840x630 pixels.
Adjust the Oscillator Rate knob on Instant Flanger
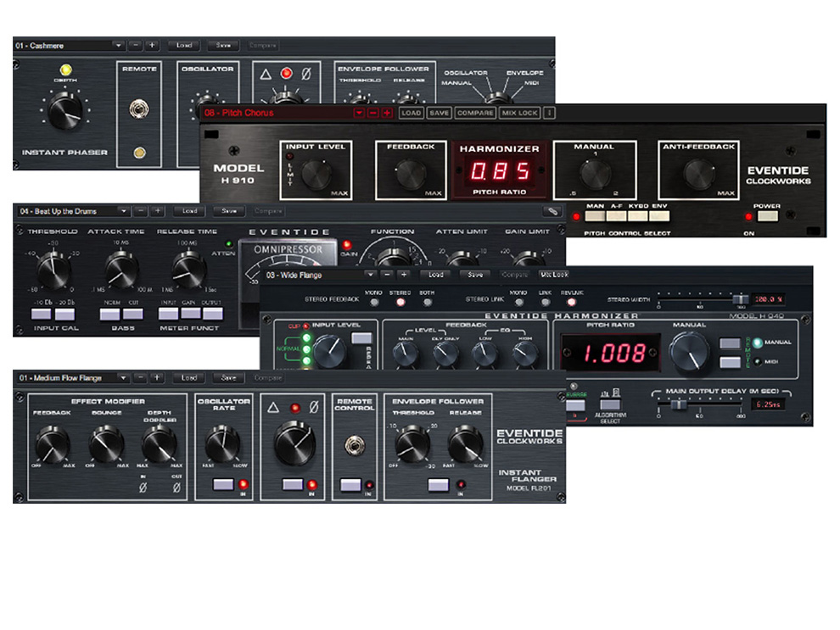point(222,444)
